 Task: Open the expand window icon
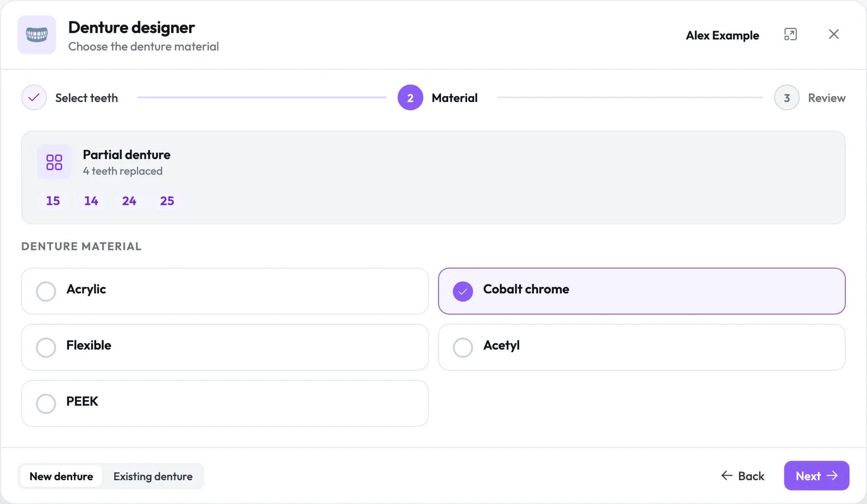click(790, 35)
